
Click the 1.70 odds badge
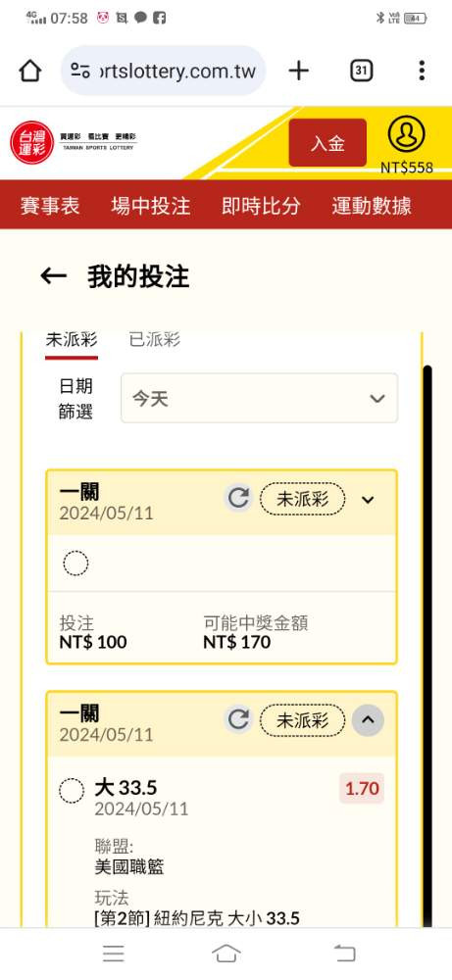[362, 788]
